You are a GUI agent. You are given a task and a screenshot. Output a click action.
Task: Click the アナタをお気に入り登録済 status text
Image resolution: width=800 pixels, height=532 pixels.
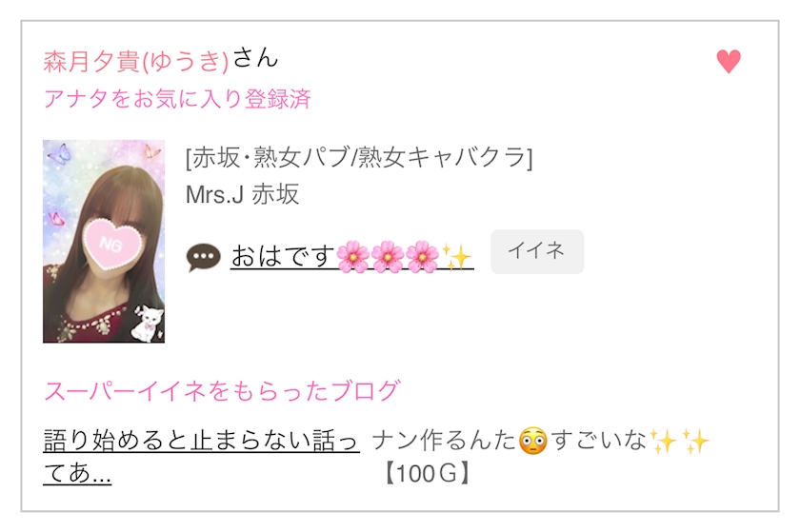[177, 98]
